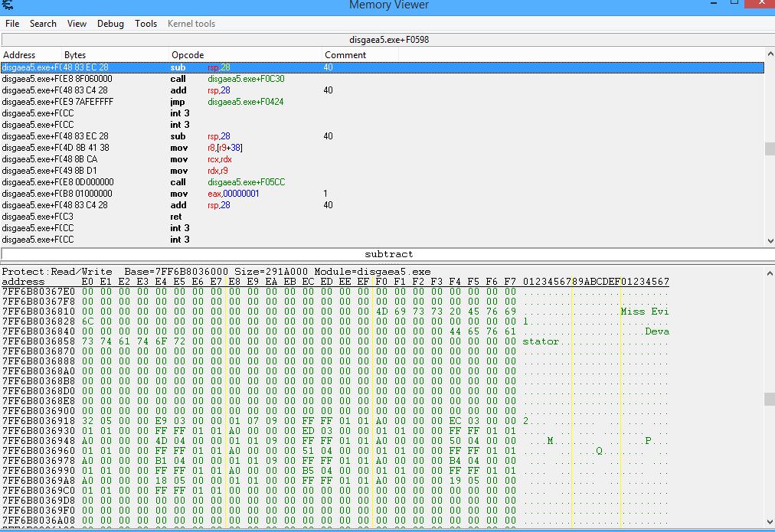Click the hex column header E0

click(87, 282)
